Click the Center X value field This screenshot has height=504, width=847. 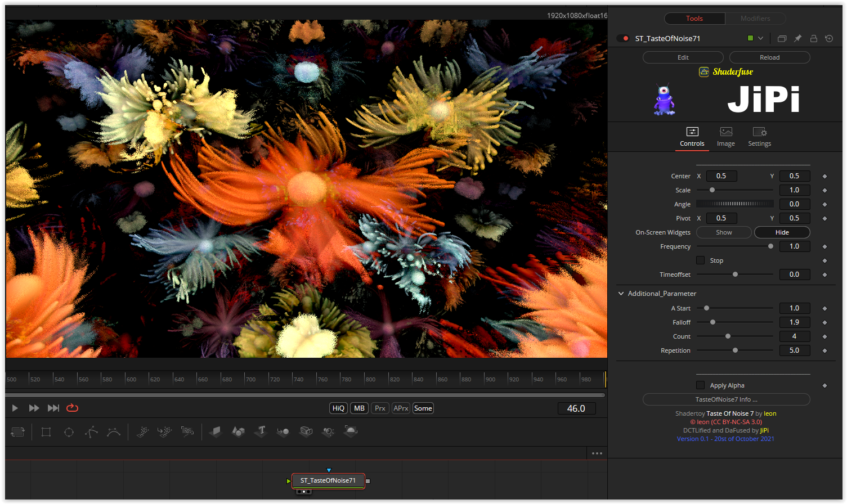721,176
